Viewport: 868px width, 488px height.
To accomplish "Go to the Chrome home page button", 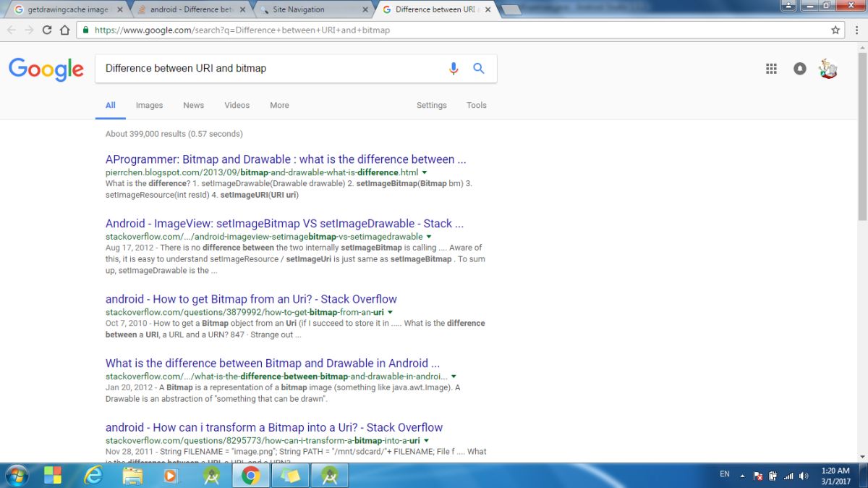I will click(65, 30).
